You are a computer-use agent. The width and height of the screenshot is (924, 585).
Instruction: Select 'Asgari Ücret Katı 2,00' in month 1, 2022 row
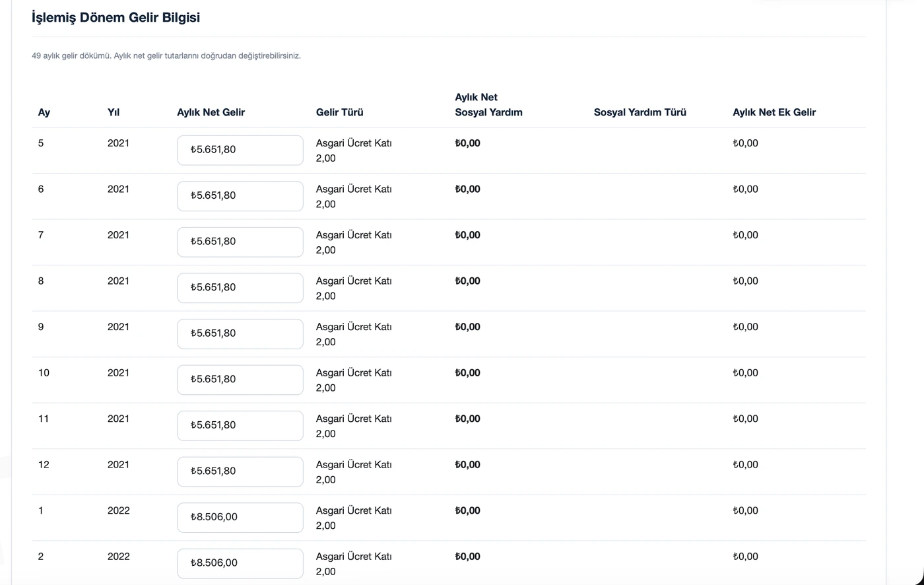[354, 518]
